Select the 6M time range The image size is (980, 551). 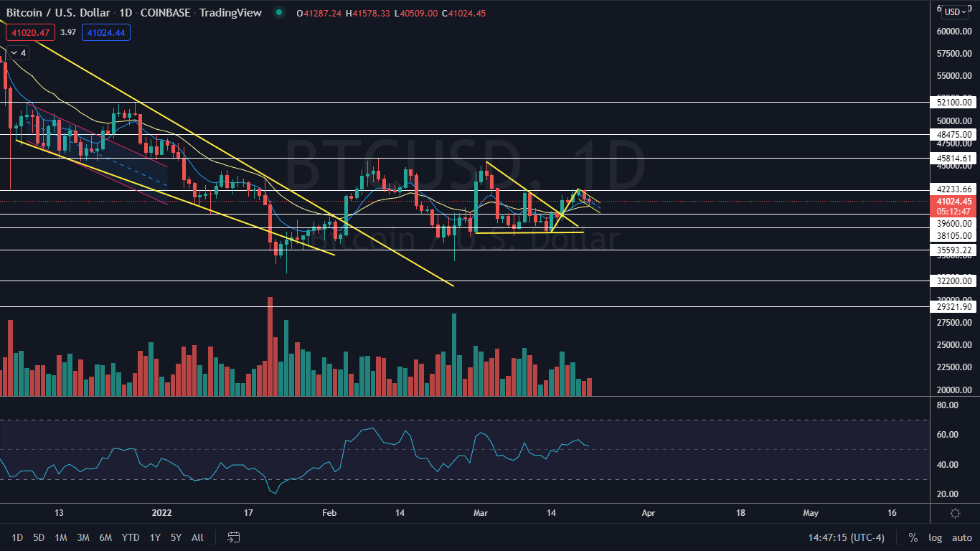point(105,537)
